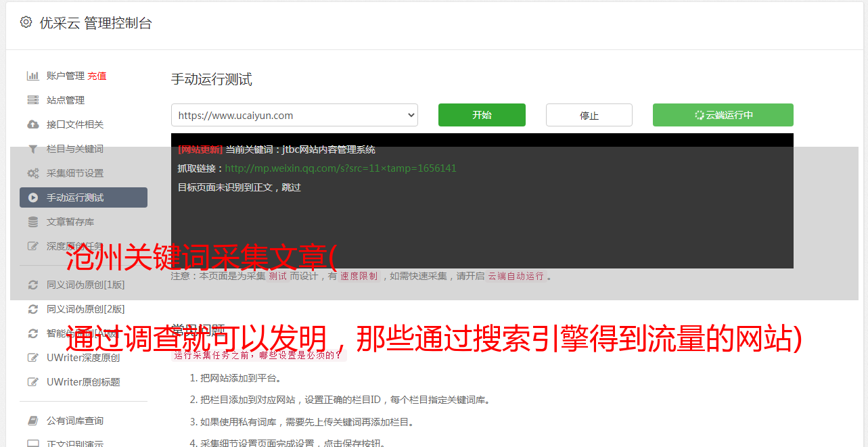Click the refresh icon for 同义词伪原创[1版]
868x447 pixels.
coord(32,285)
